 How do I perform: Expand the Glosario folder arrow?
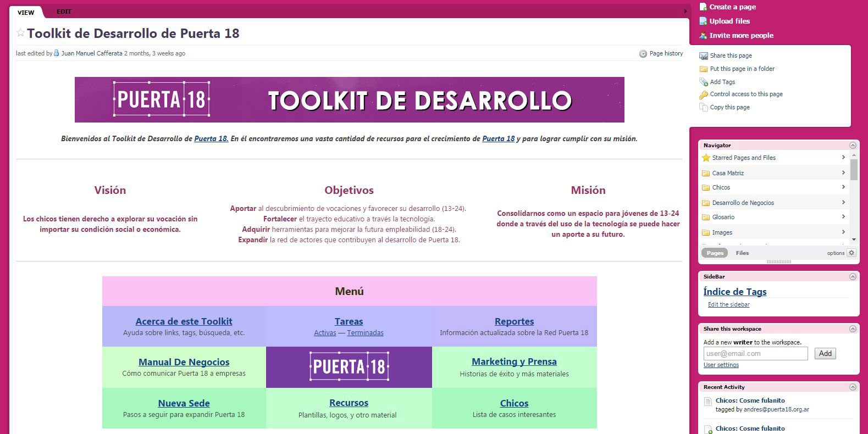click(843, 217)
